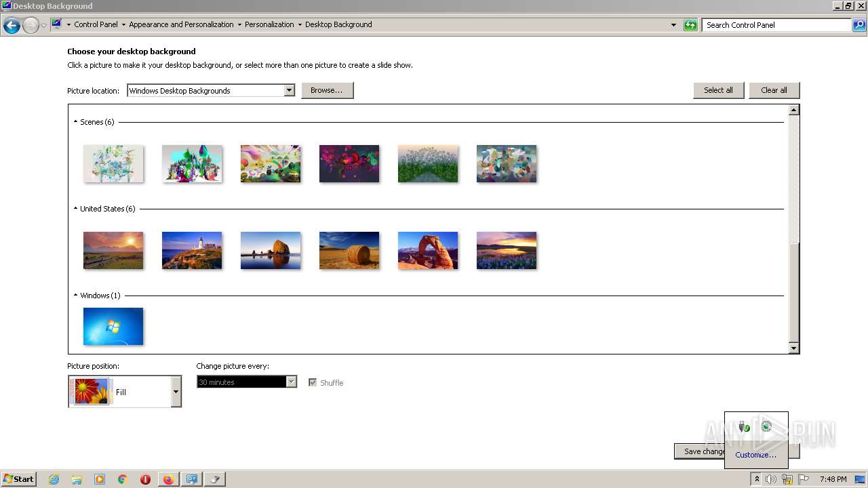Select the dark magenta Scenes wallpaper
868x488 pixels.
click(349, 163)
